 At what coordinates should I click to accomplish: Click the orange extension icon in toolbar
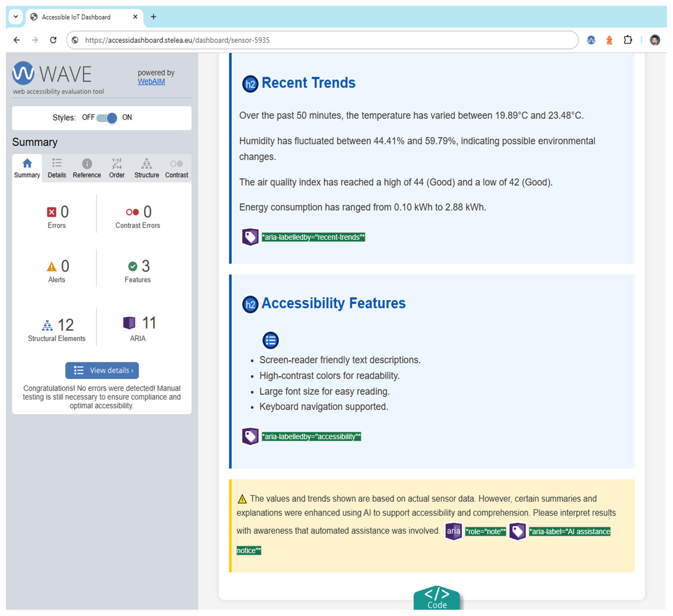(x=610, y=40)
